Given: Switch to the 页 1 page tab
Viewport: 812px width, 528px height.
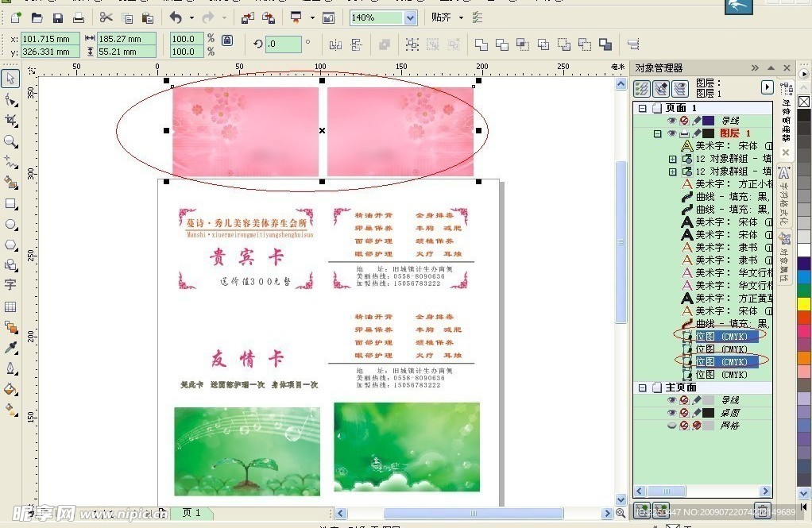Looking at the screenshot, I should pos(191,513).
